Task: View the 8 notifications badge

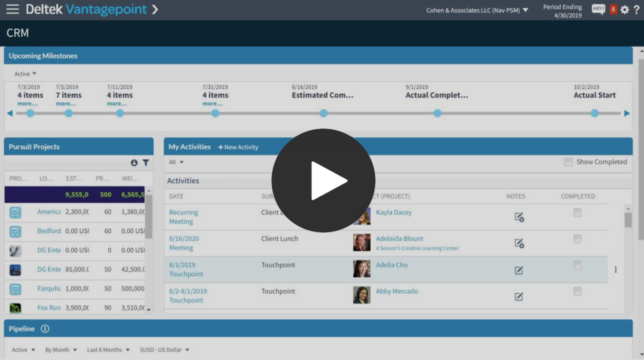Action: click(x=613, y=9)
